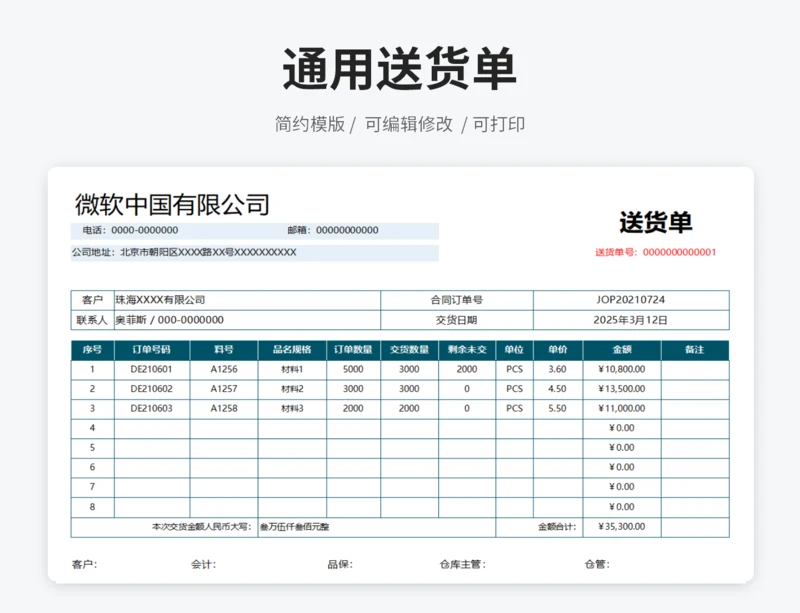The image size is (800, 613).
Task: Click the 本次交货金额人民币大写 label
Action: tap(202, 527)
